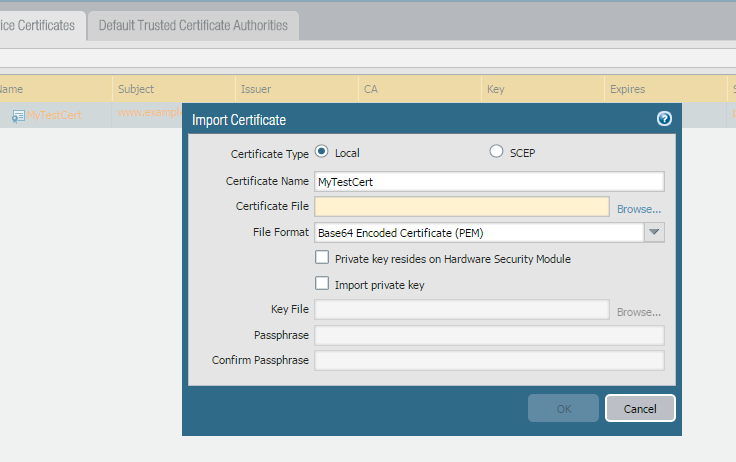Sort by the Issuer column header
The width and height of the screenshot is (736, 462).
[256, 89]
